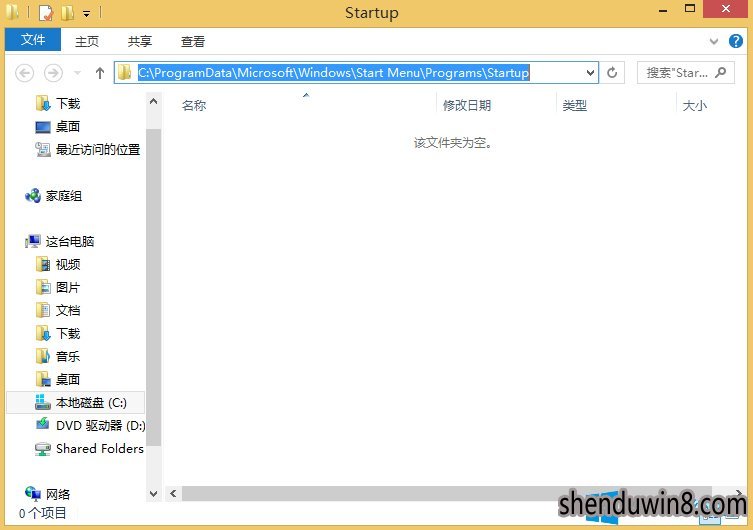
Task: Sort by the 类型 column header
Action: 575,106
